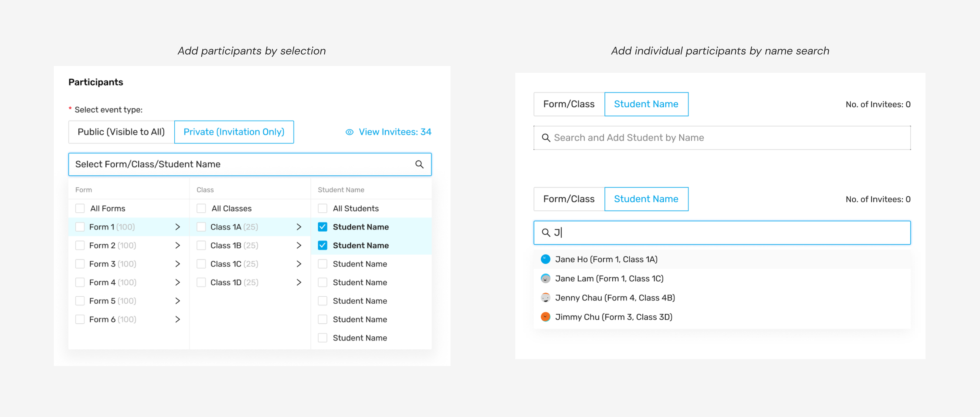Choose Jane Ho (Form 1, Class 1A)
980x417 pixels.
tap(722, 259)
